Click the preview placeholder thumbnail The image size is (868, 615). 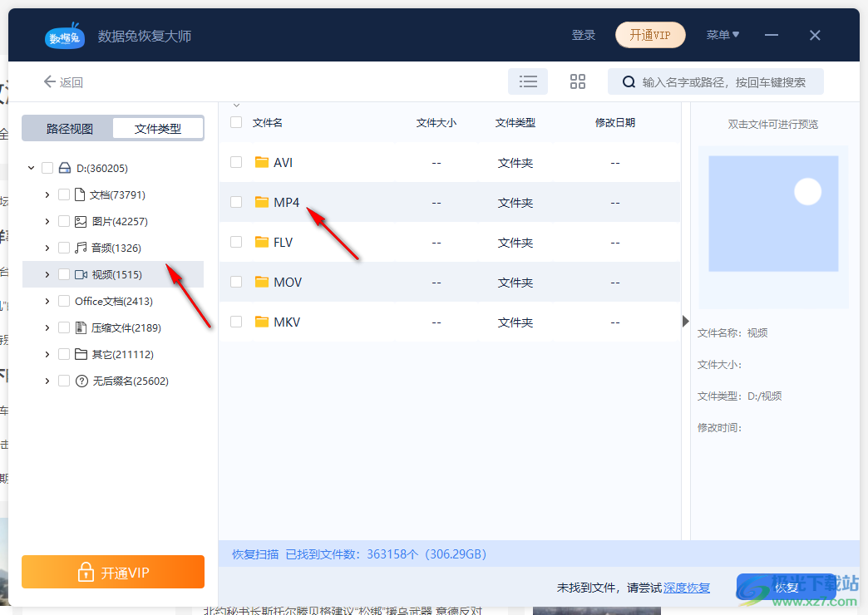[x=773, y=213]
